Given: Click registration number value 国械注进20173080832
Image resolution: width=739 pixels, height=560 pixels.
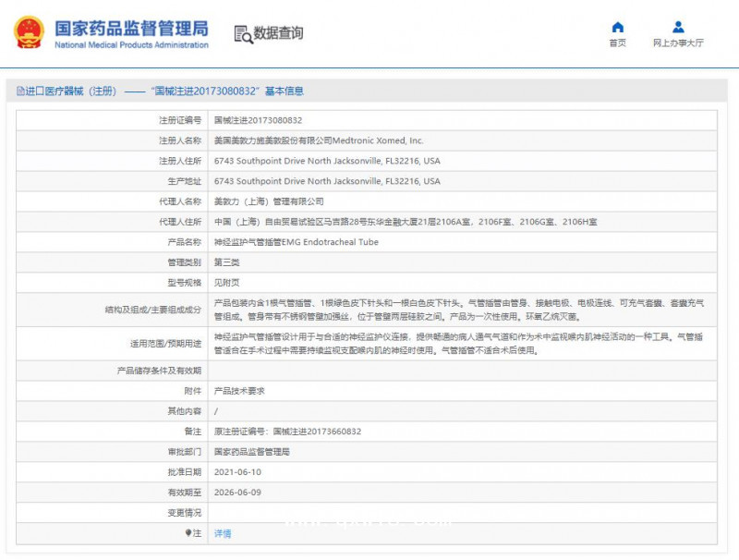Looking at the screenshot, I should tap(258, 120).
